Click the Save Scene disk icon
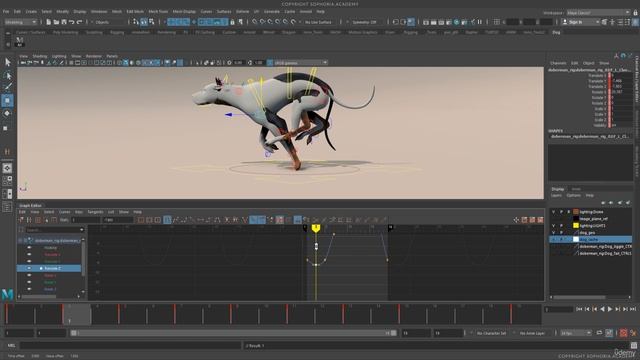The width and height of the screenshot is (640, 360). pos(64,22)
